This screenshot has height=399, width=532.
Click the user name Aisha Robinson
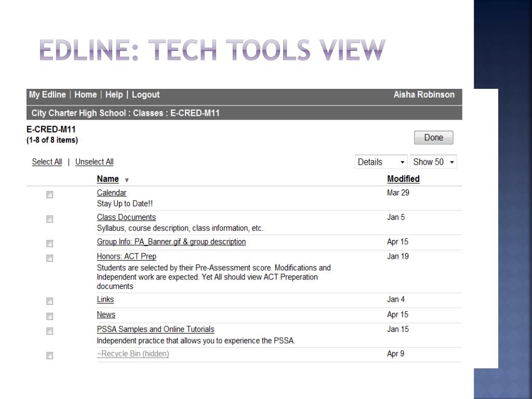(424, 95)
